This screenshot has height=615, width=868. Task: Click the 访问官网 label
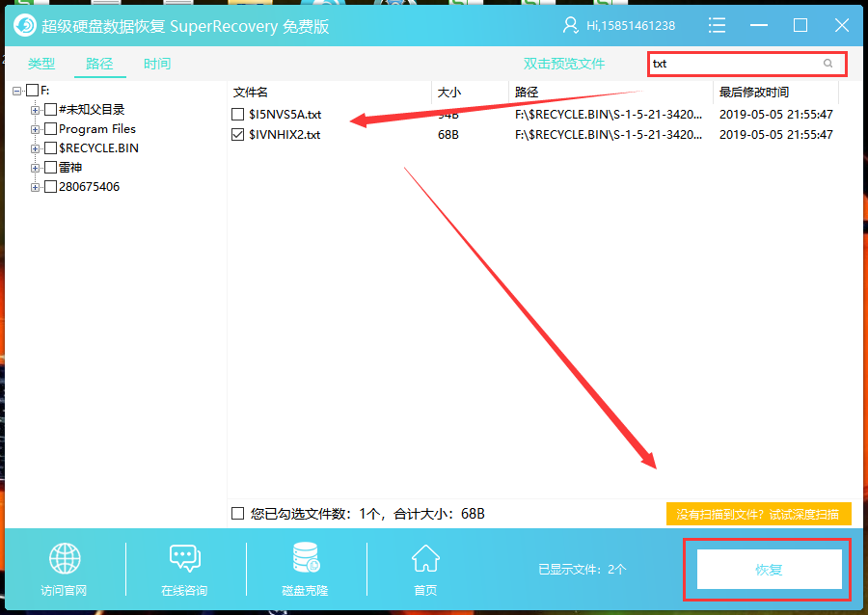click(x=64, y=591)
